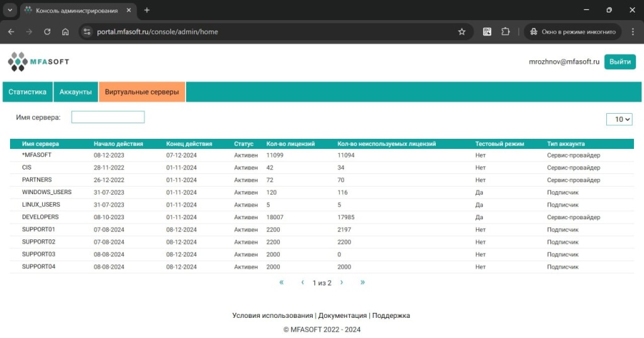Open QR code extension icon
The height and width of the screenshot is (338, 644).
pyautogui.click(x=487, y=31)
